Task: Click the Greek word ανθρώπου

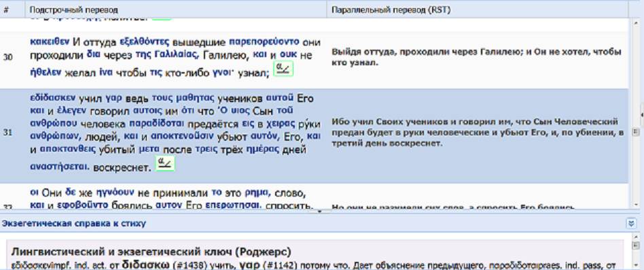Action: 54,124
